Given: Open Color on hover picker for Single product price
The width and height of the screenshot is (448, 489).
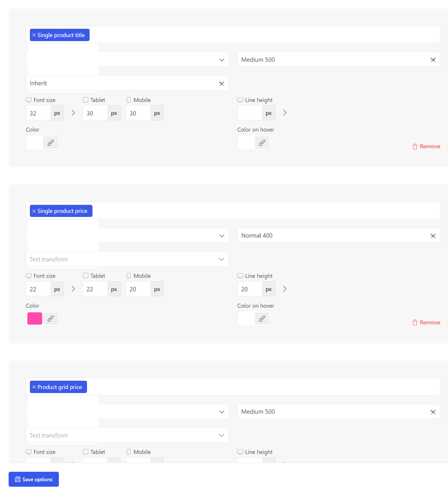Looking at the screenshot, I should click(x=262, y=319).
